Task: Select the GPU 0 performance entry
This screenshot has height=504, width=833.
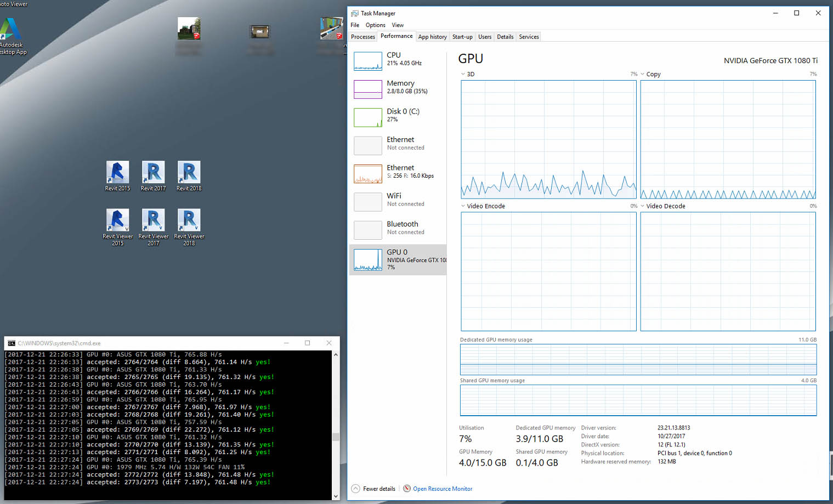Action: [398, 259]
